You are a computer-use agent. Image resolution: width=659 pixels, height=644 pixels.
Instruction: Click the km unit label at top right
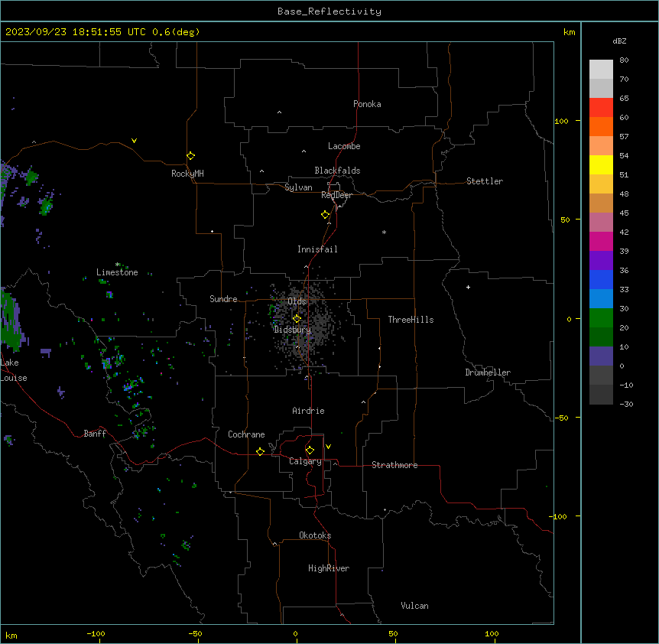click(x=569, y=32)
